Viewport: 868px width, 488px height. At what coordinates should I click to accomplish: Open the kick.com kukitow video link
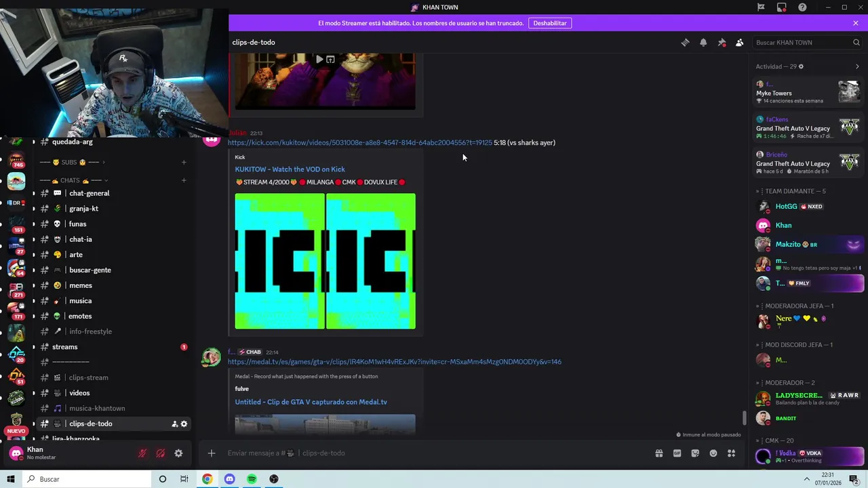[360, 143]
